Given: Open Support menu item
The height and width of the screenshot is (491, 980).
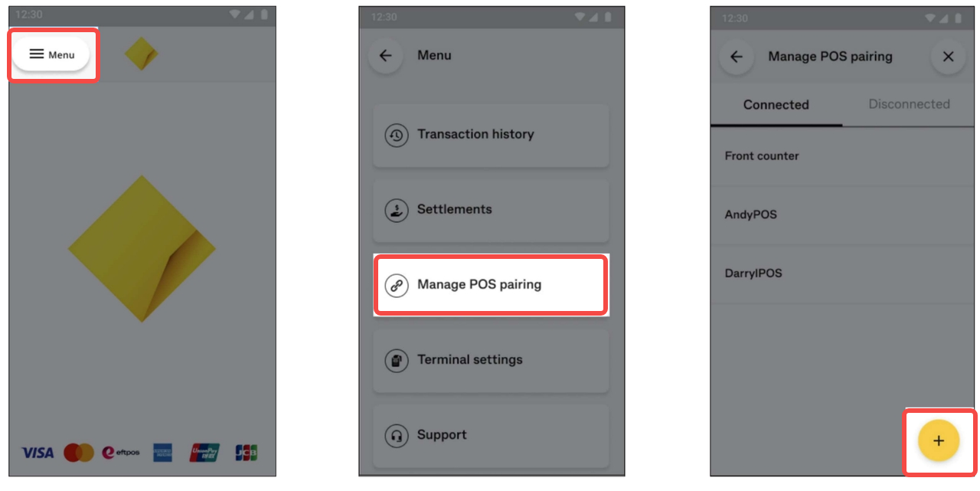Looking at the screenshot, I should (491, 435).
